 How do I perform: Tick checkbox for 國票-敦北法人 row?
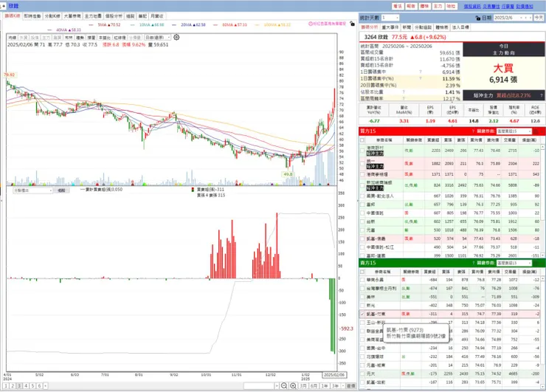pyautogui.click(x=362, y=196)
